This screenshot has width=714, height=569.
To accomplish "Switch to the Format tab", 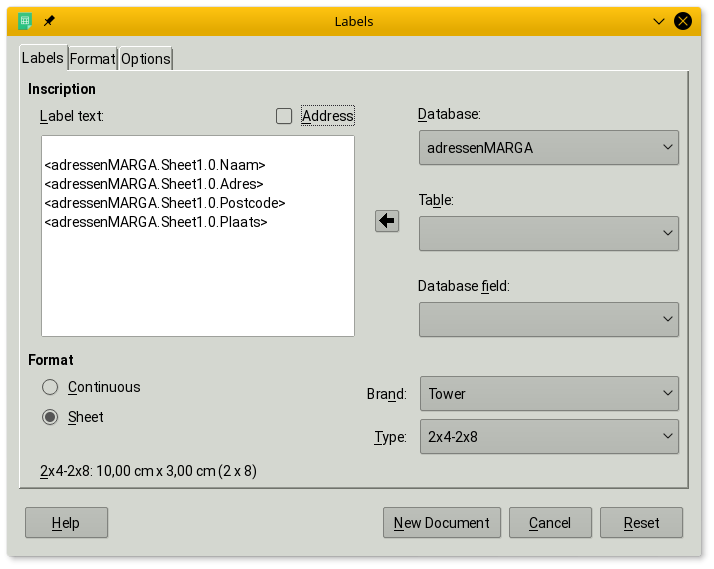I will coord(92,59).
